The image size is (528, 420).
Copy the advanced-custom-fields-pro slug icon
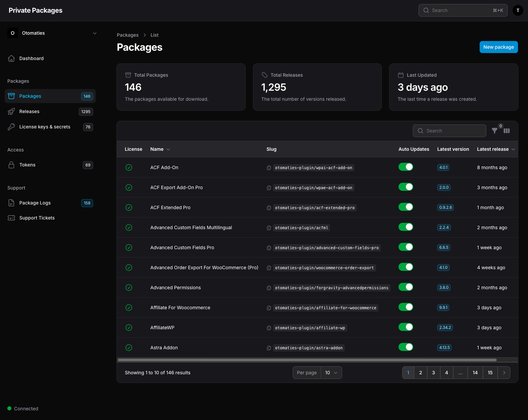pyautogui.click(x=269, y=248)
